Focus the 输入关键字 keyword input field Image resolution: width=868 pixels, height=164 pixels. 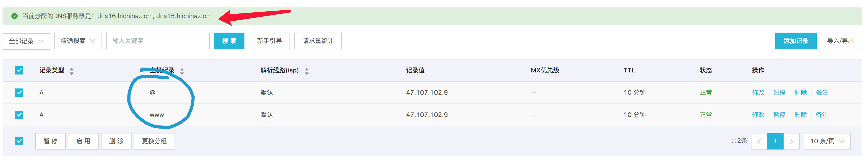pyautogui.click(x=158, y=41)
